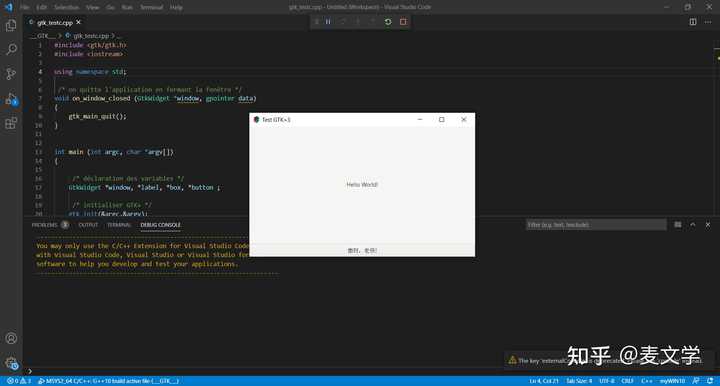Minimize the Test GTK+3 window
The width and height of the screenshot is (720, 386).
pyautogui.click(x=420, y=119)
